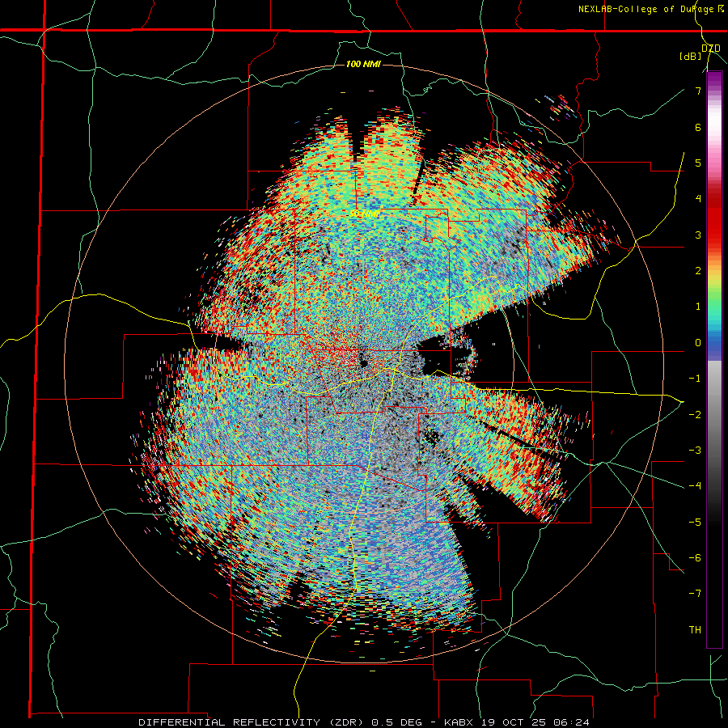Image resolution: width=728 pixels, height=728 pixels.
Task: Click the positive "1" legend value
Action: [698, 307]
